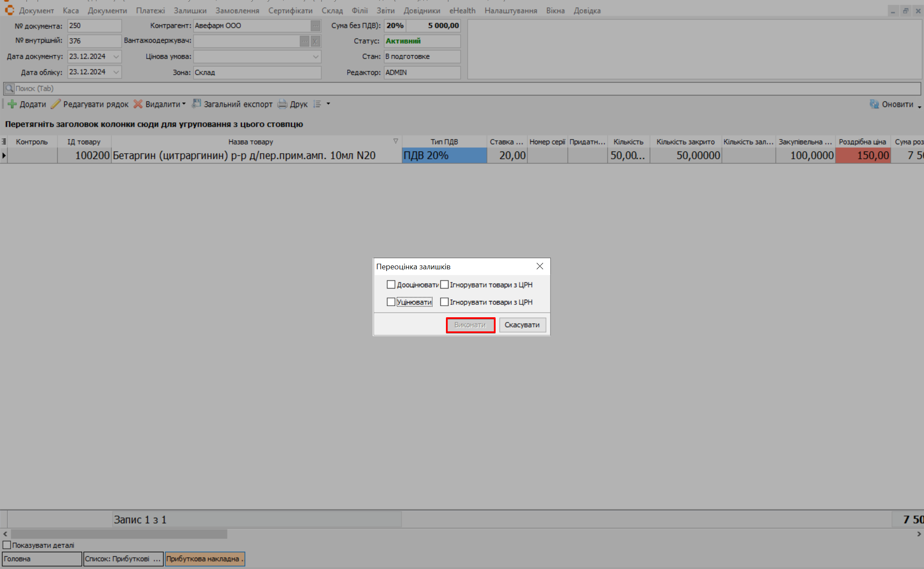
Task: Toggle Показувати деталі checkbox
Action: pos(7,545)
